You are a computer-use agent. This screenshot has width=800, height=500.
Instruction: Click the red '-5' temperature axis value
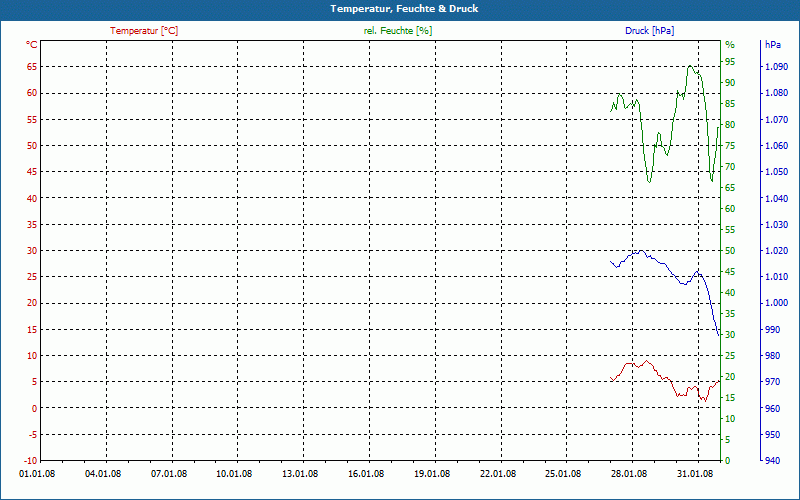32,435
